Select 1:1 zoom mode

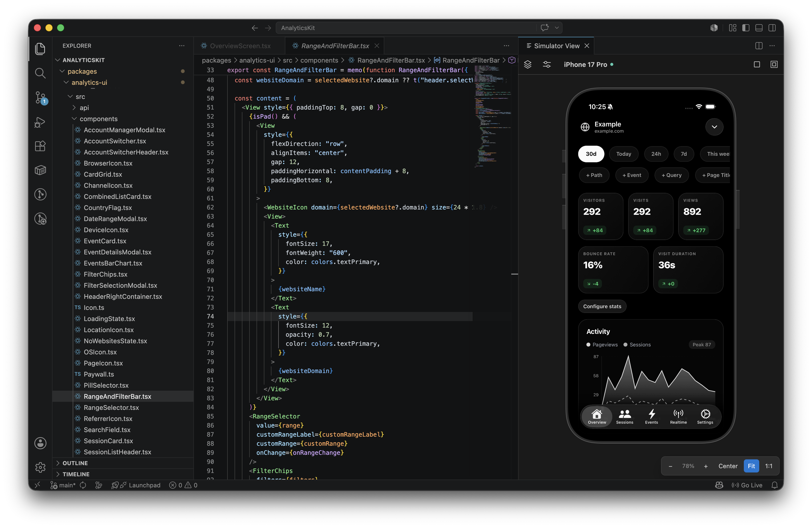point(768,466)
